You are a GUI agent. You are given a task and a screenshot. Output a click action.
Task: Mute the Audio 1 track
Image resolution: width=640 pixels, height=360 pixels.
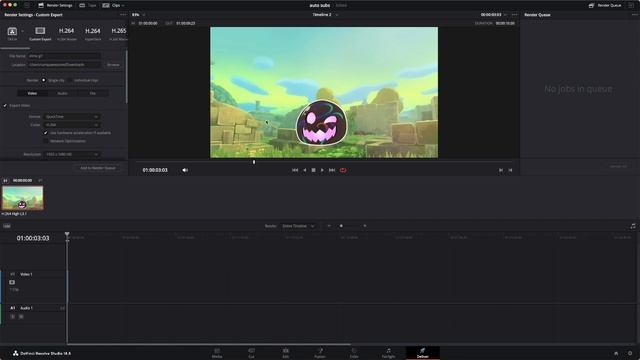(x=21, y=316)
